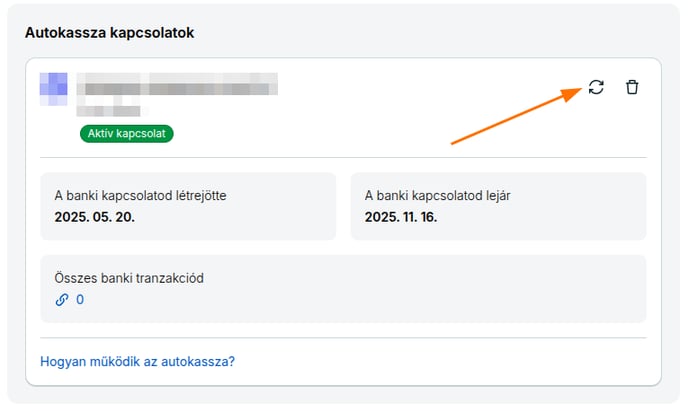This screenshot has height=411, width=688.
Task: Select the blurred bank account name text
Action: click(177, 84)
